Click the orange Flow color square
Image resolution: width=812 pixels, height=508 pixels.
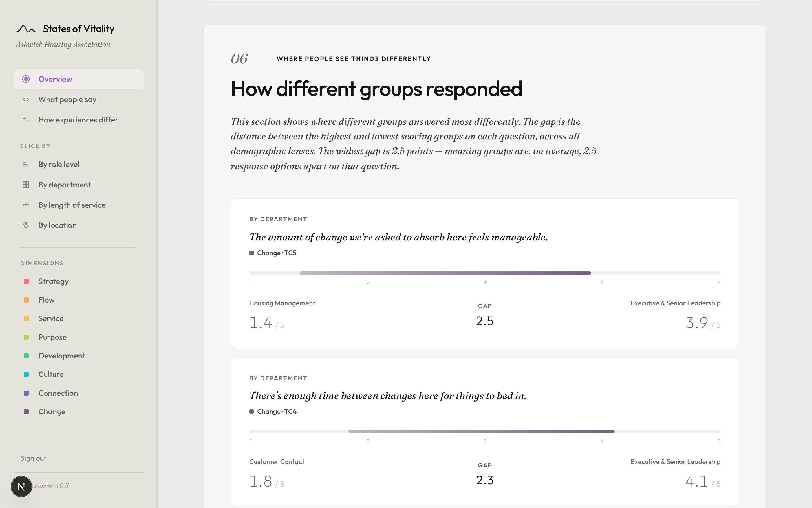(26, 300)
